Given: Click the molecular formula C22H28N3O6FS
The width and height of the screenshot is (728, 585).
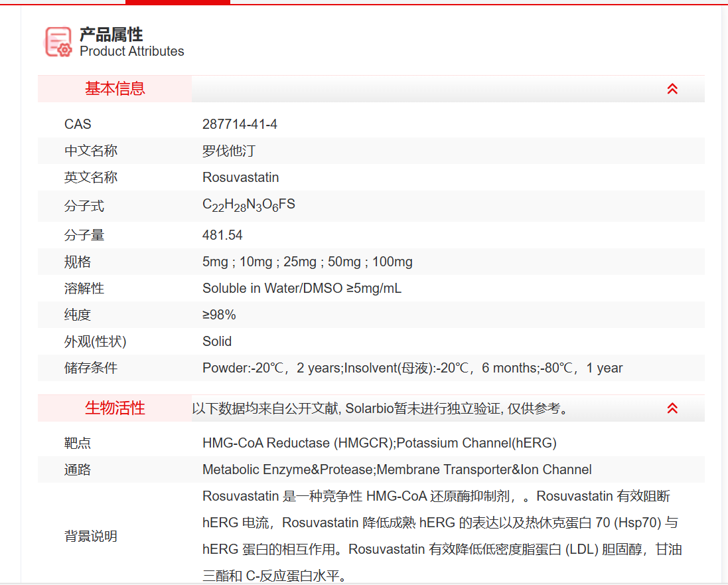Looking at the screenshot, I should pyautogui.click(x=248, y=205).
